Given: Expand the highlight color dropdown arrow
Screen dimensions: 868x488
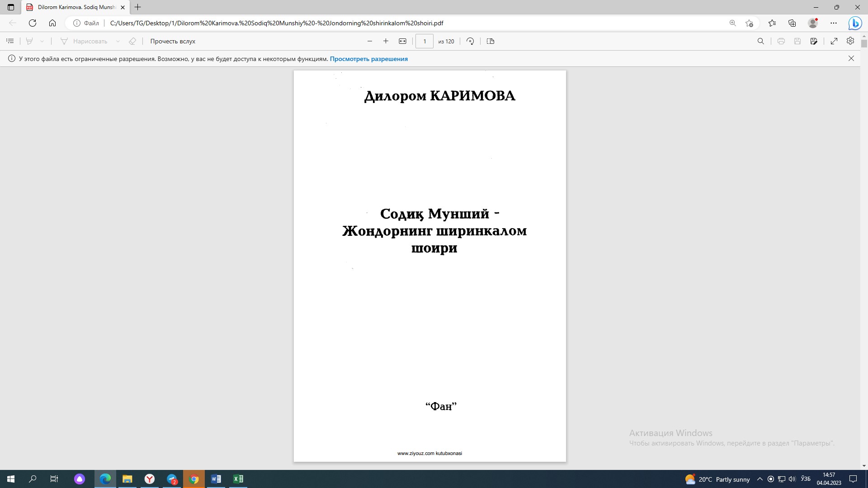Looking at the screenshot, I should coord(42,41).
